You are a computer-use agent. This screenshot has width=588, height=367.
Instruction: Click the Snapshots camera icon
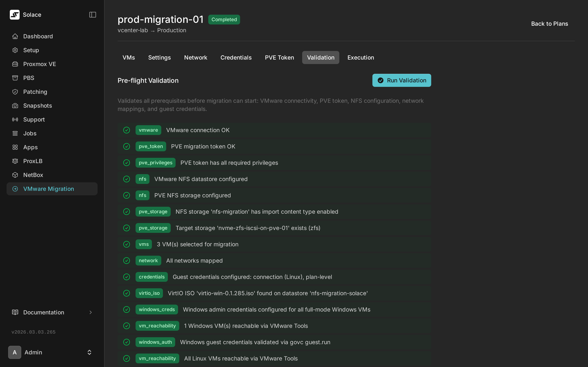(x=15, y=106)
